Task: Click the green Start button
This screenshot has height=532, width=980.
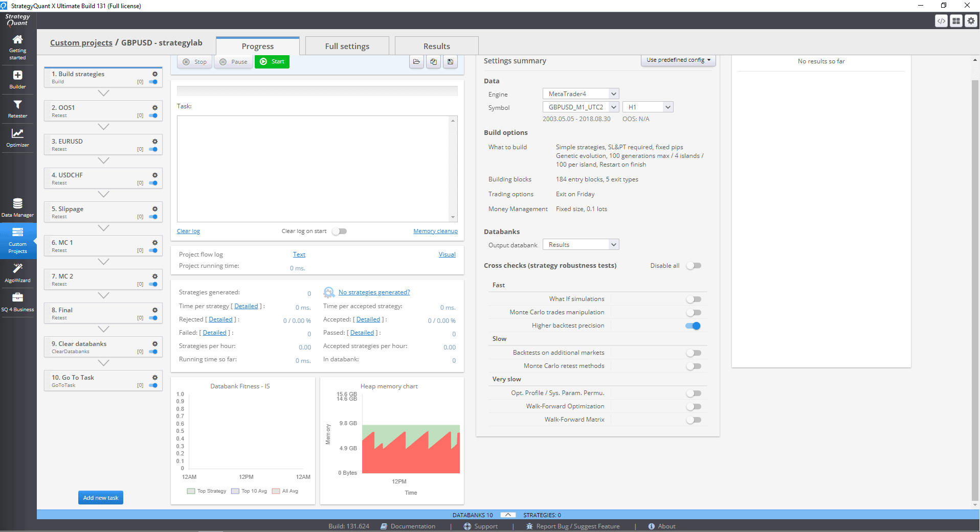Action: click(x=272, y=62)
